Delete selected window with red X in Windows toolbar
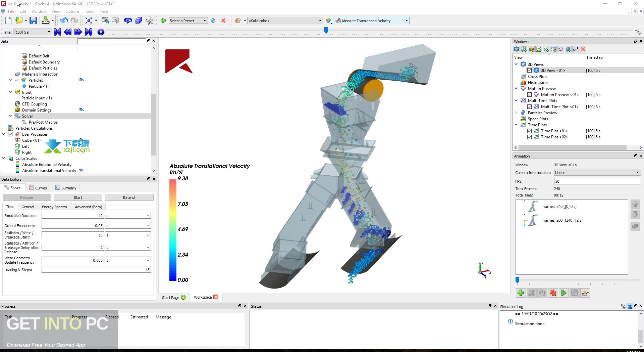644x352 pixels. (x=583, y=49)
